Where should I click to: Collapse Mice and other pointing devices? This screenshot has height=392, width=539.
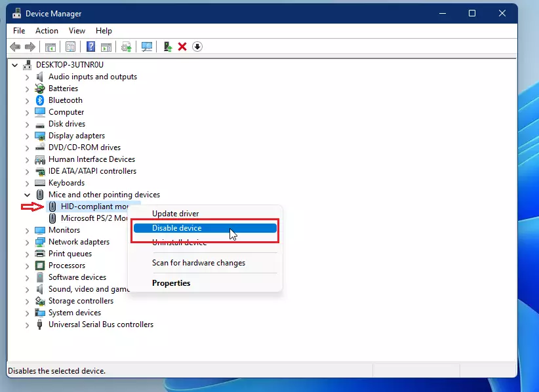tap(27, 195)
